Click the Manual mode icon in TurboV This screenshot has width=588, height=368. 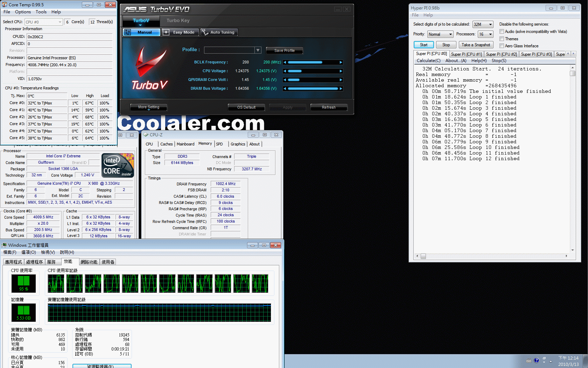tap(128, 32)
